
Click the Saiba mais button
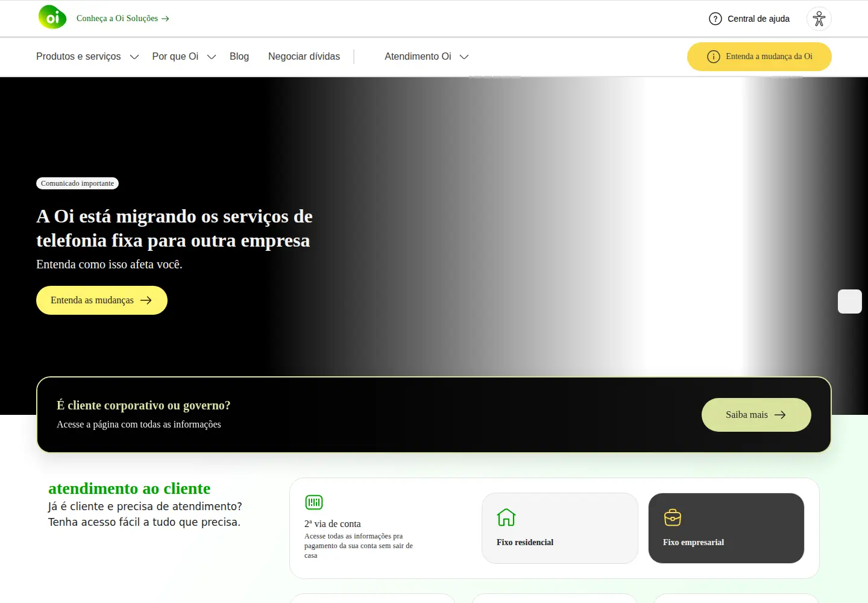tap(756, 415)
